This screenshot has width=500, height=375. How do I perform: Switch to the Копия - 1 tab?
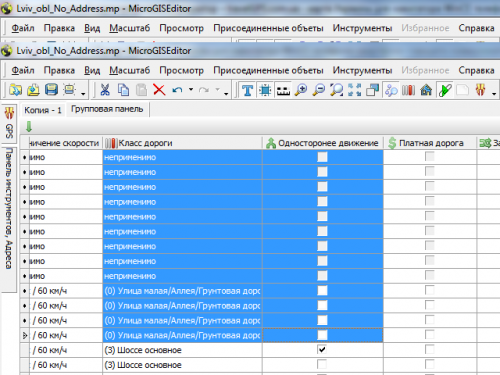pos(43,110)
